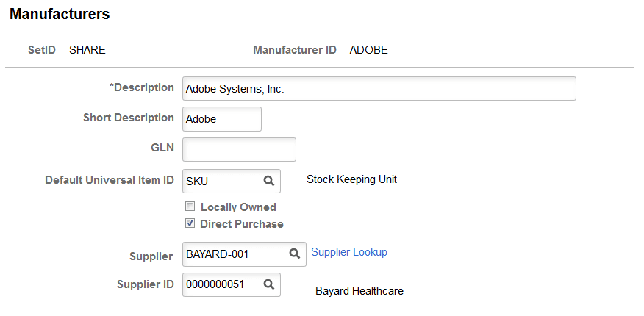Viewport: 644px width, 316px height.
Task: Open lookup for Default Universal Item ID
Action: coord(268,181)
